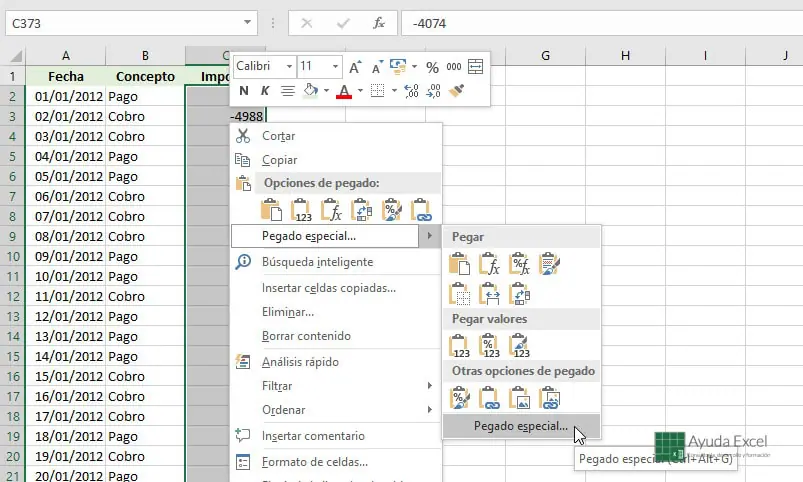Open the Calibri font name dropdown
The image size is (803, 482).
(x=289, y=67)
